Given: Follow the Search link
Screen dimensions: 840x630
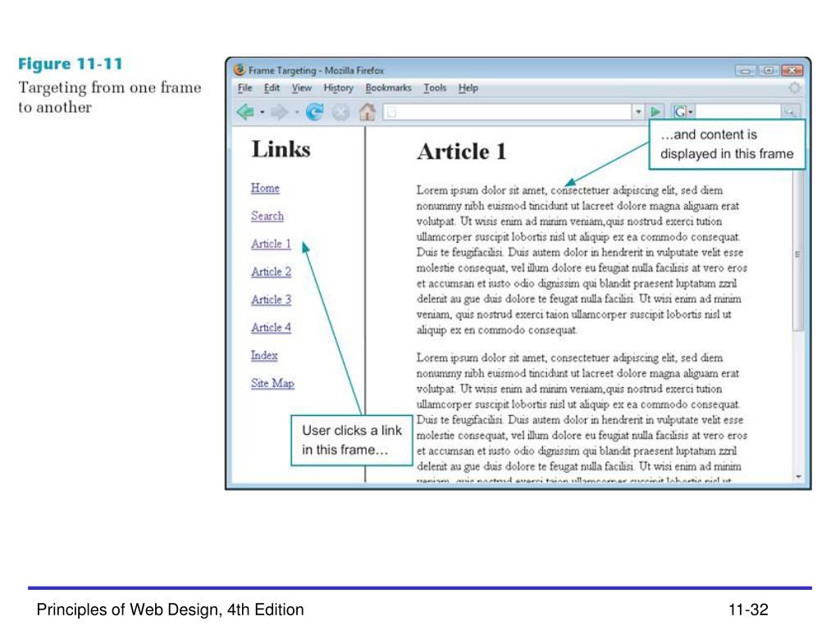Looking at the screenshot, I should (267, 216).
